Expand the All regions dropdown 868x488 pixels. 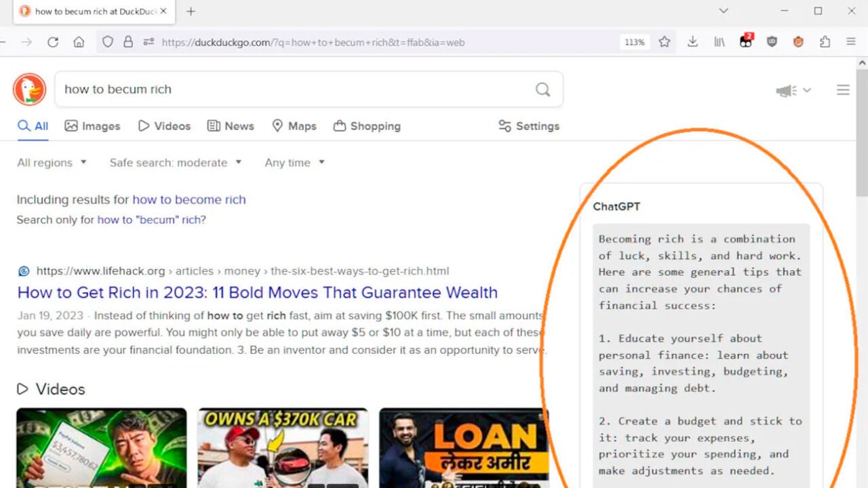52,163
